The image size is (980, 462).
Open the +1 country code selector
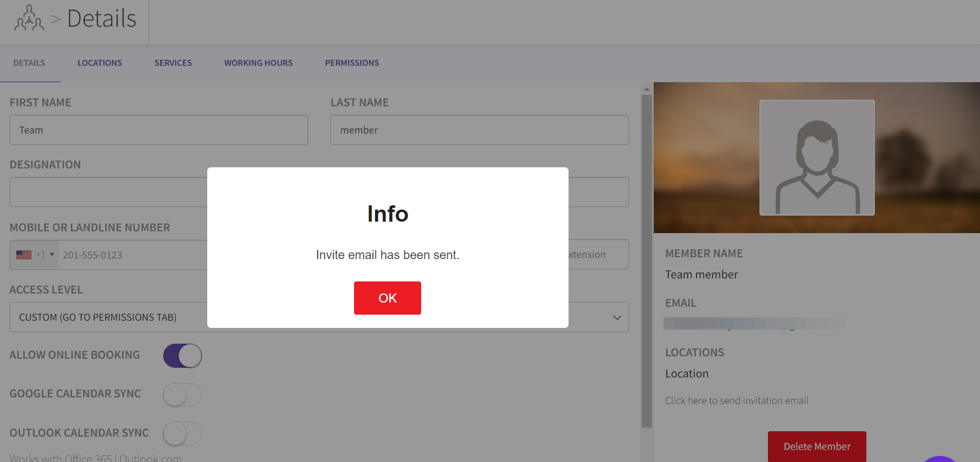coord(45,255)
